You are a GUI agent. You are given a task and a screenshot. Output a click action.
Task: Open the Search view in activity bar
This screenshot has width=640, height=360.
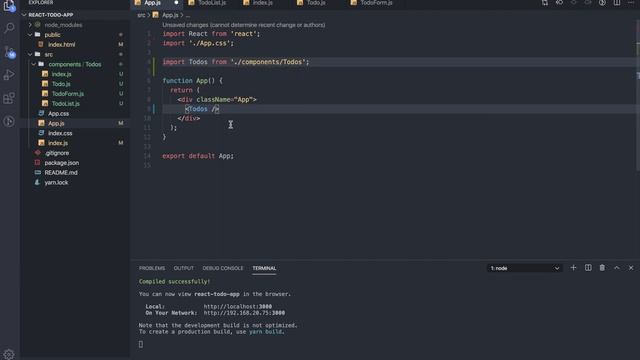[x=9, y=28]
